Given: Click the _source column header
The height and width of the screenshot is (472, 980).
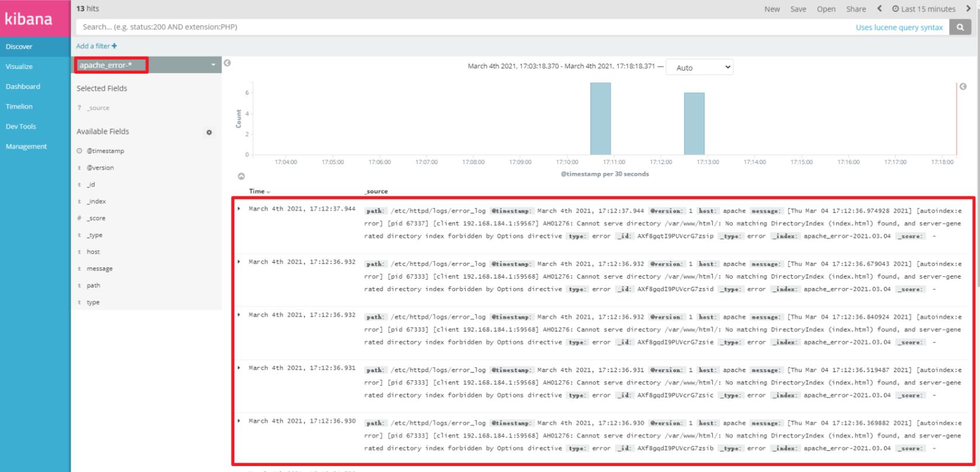Looking at the screenshot, I should click(x=376, y=191).
